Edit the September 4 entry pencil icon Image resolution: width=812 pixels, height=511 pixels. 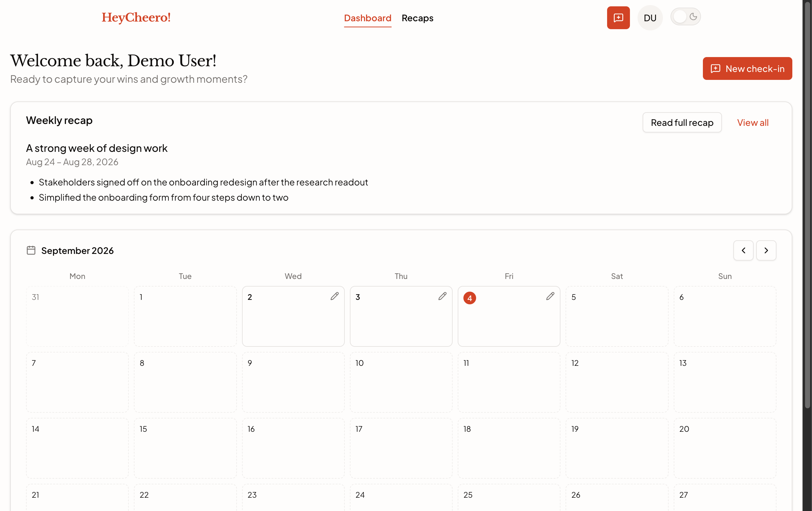tap(550, 296)
